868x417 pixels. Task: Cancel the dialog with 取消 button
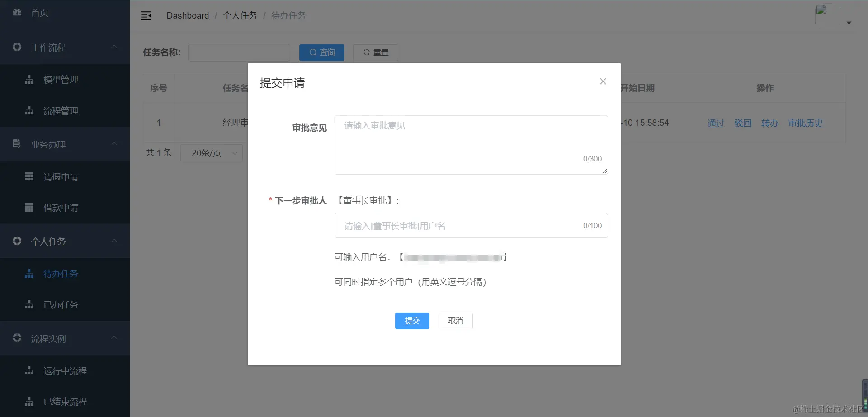coord(456,321)
